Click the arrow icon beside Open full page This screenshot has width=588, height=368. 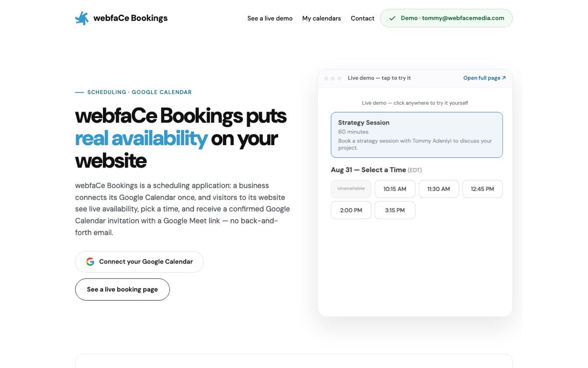[x=504, y=78]
